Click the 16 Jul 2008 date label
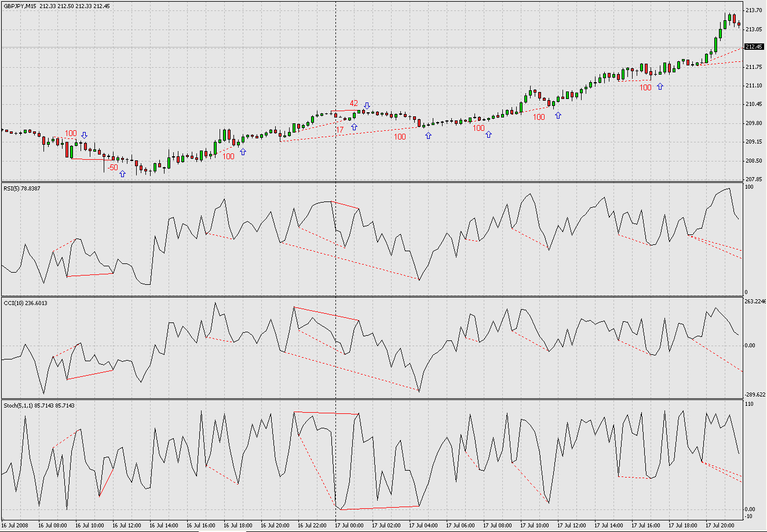 15,526
